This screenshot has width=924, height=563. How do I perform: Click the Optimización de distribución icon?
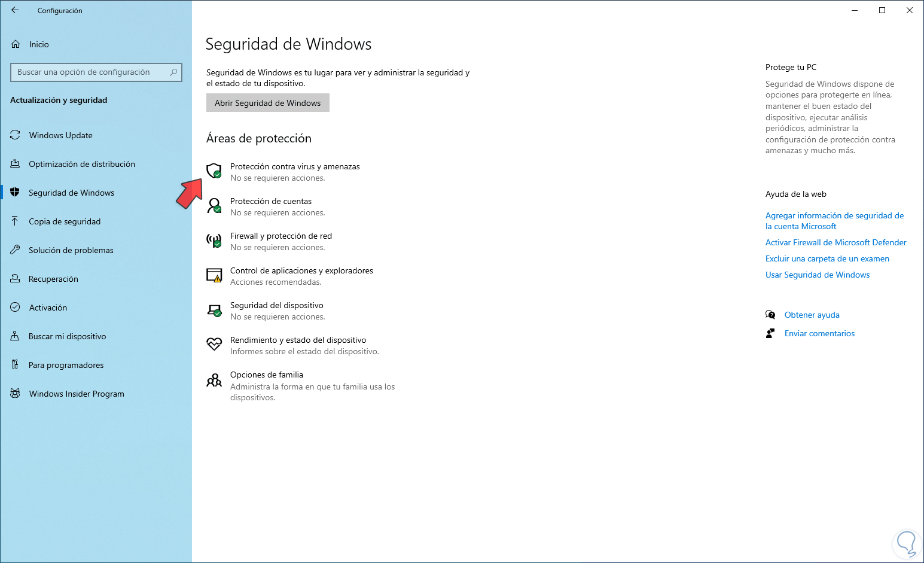(x=15, y=164)
